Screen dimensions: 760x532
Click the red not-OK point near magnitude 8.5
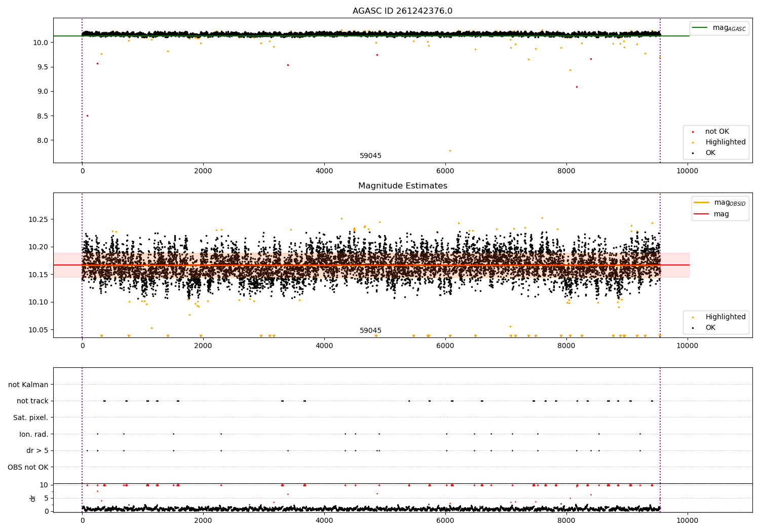[87, 116]
